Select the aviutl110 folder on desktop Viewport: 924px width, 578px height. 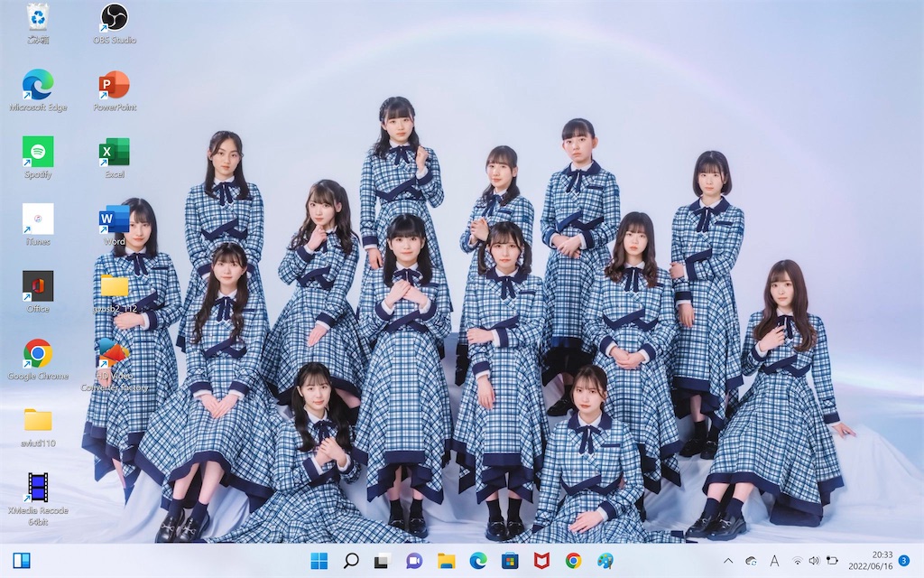tap(38, 427)
